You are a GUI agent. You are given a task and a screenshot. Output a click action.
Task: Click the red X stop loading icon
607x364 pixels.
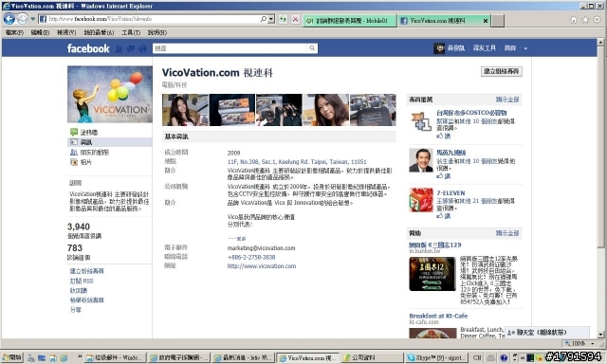(295, 19)
